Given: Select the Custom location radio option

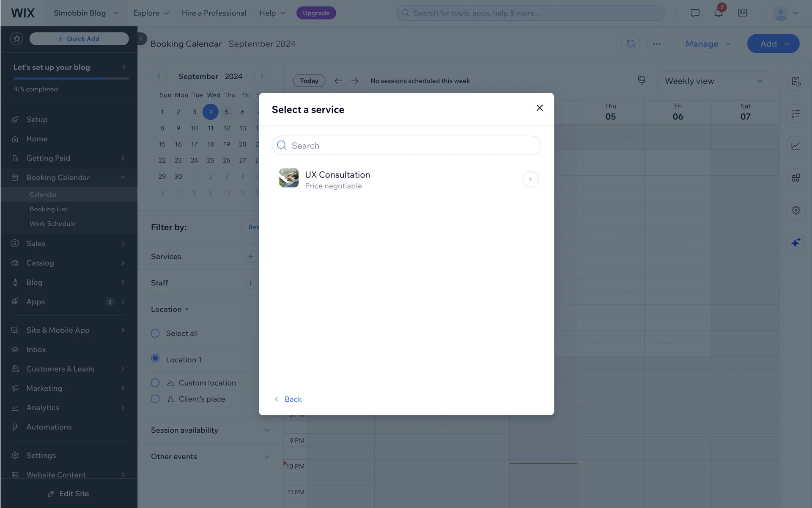Looking at the screenshot, I should pyautogui.click(x=155, y=383).
